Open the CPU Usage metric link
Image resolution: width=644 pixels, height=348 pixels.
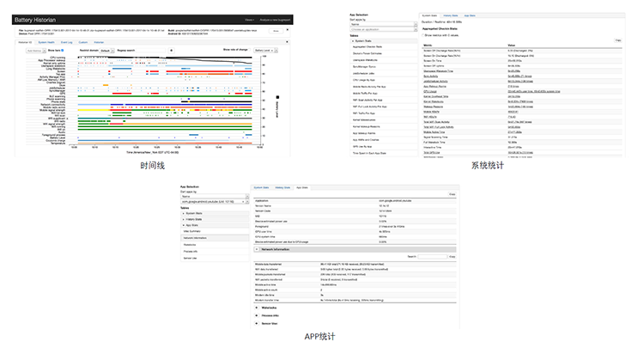click(430, 92)
